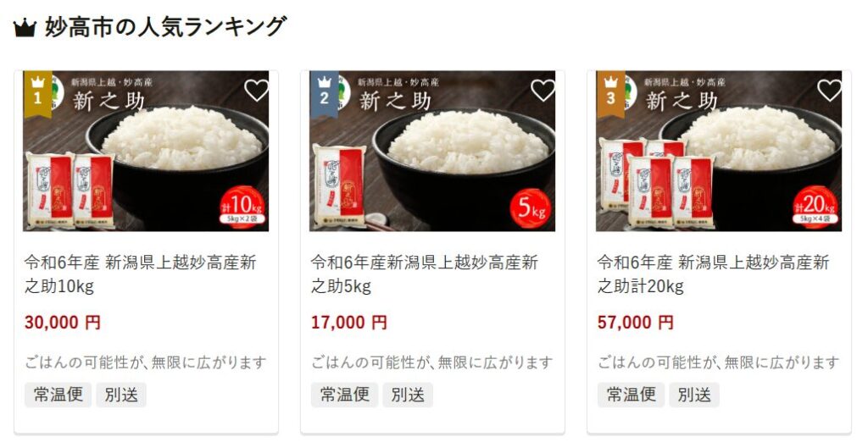Click 別送 tag on the 5kg item
868x448 pixels.
coord(408,395)
